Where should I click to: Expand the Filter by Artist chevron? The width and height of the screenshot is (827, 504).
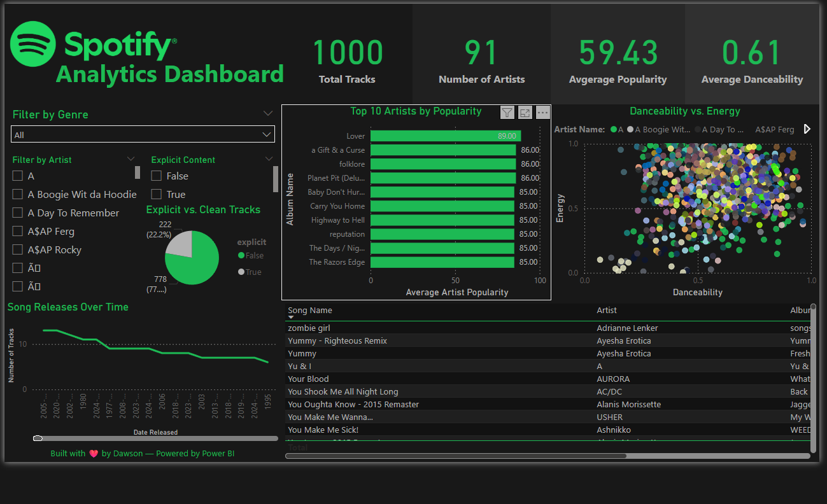pos(131,159)
